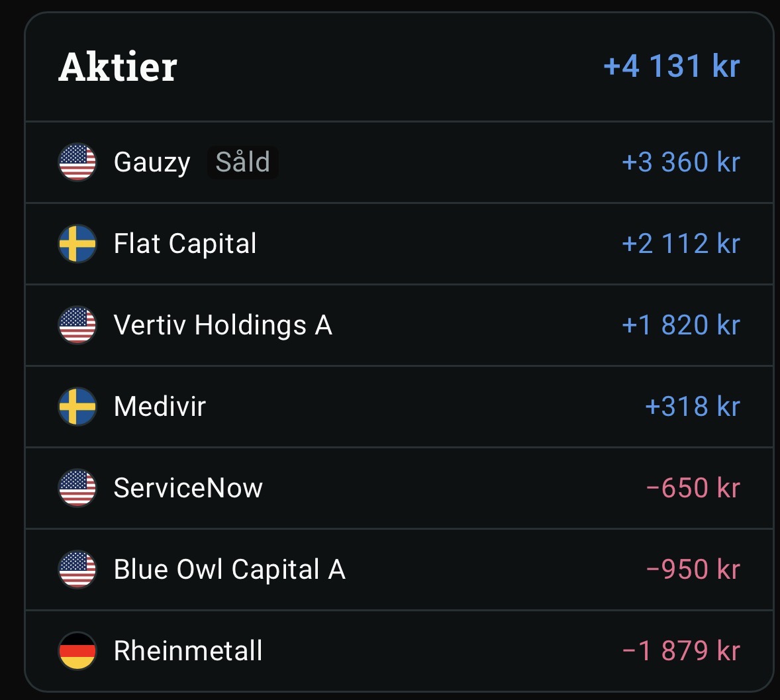Open Medivir stock details
The width and height of the screenshot is (780, 700).
399,407
